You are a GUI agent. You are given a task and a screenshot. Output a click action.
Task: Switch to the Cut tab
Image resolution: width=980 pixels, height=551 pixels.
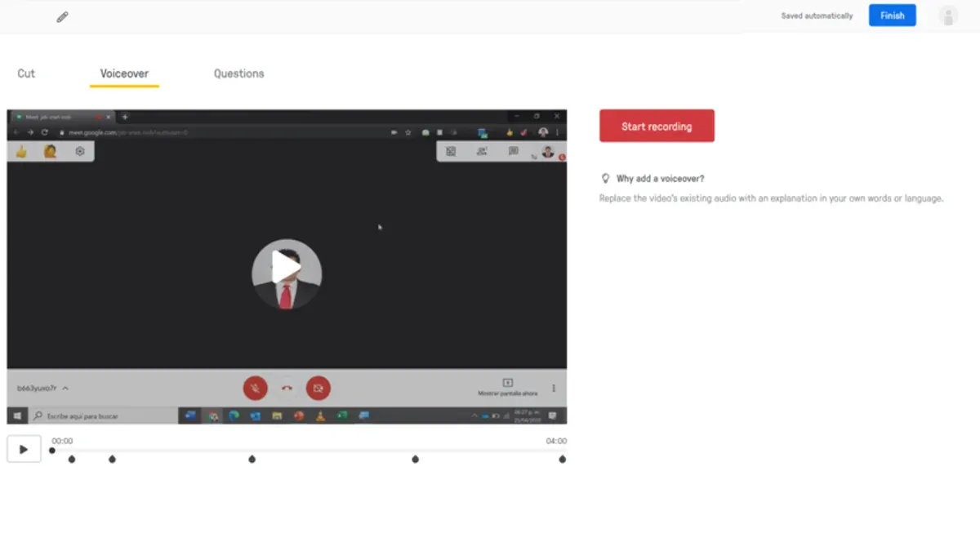point(26,73)
